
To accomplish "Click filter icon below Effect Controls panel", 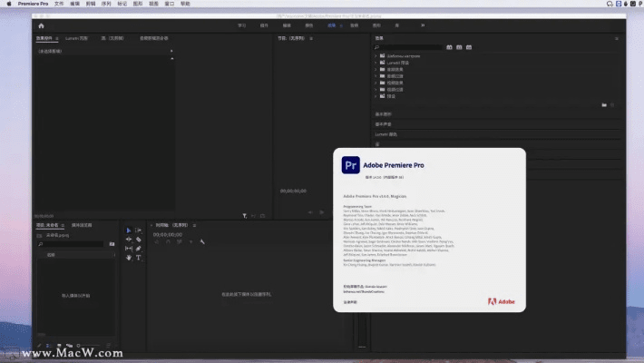I will [244, 216].
